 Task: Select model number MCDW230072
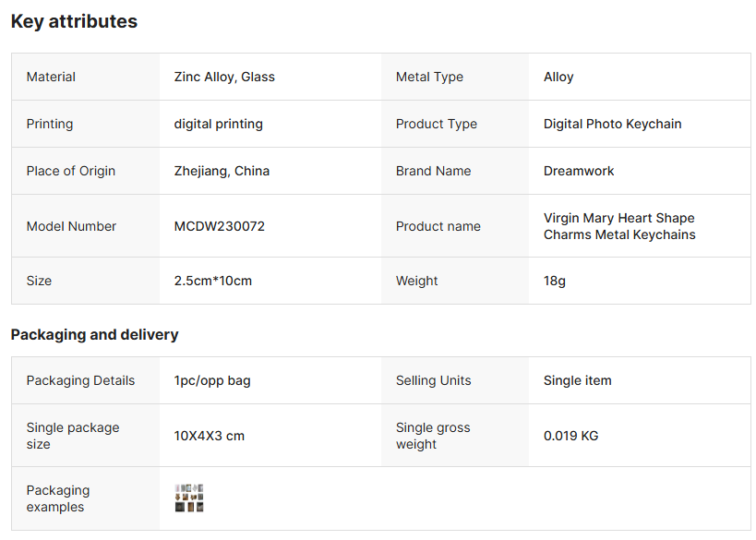tap(219, 226)
